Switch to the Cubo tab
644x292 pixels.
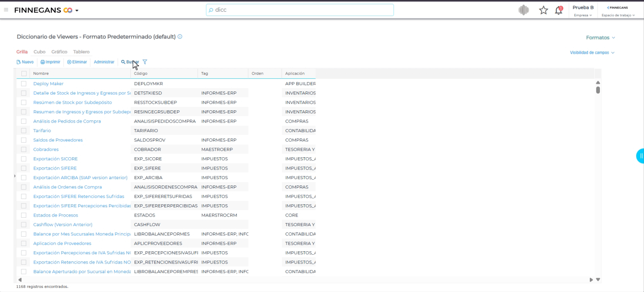(39, 51)
